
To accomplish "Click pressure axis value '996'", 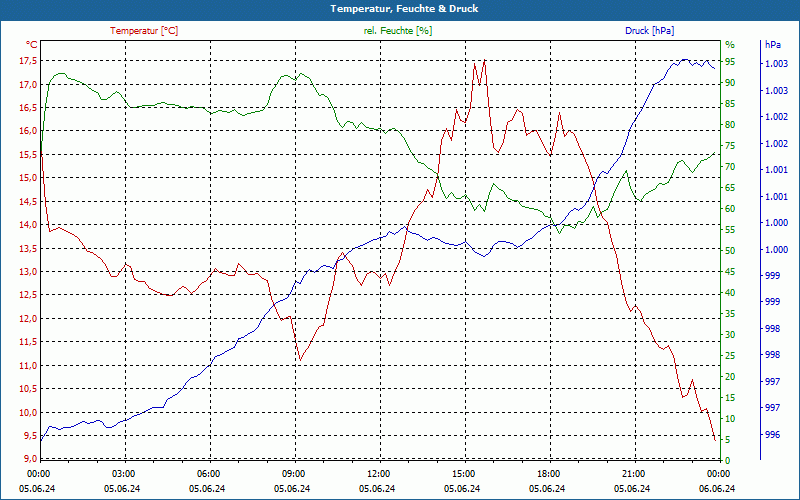I will click(772, 435).
